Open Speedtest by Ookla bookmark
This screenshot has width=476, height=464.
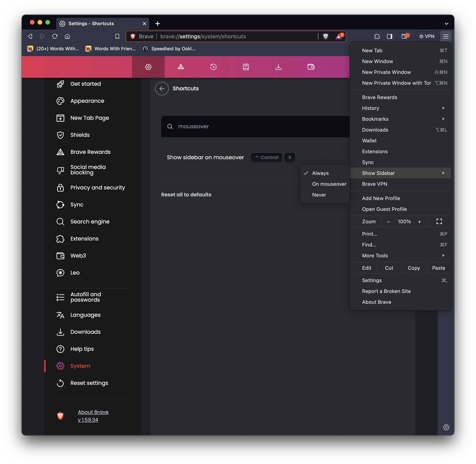point(169,49)
